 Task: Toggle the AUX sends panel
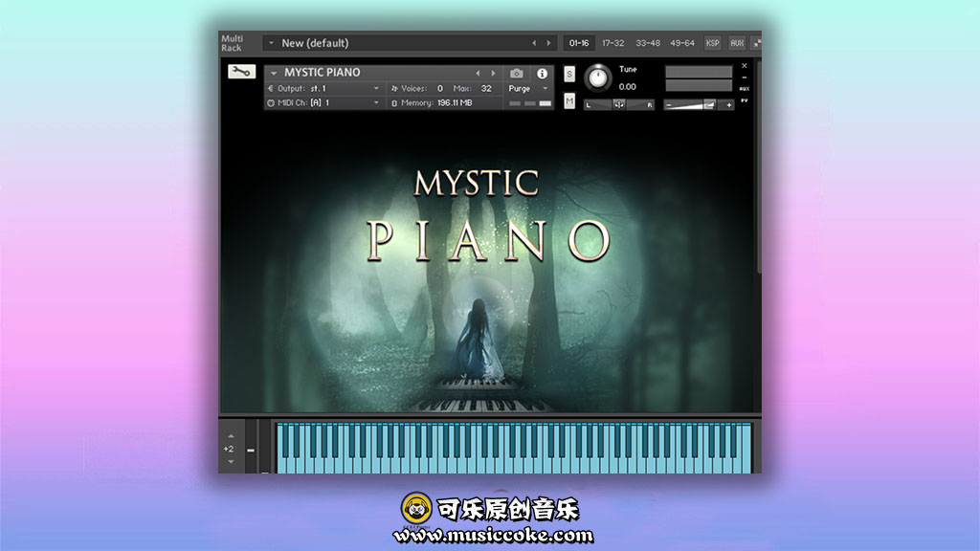tap(737, 43)
